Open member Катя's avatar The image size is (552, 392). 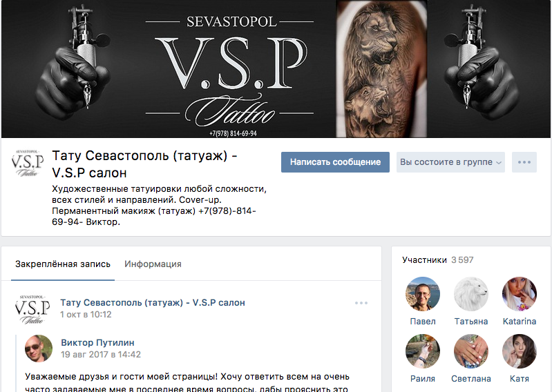coord(520,351)
